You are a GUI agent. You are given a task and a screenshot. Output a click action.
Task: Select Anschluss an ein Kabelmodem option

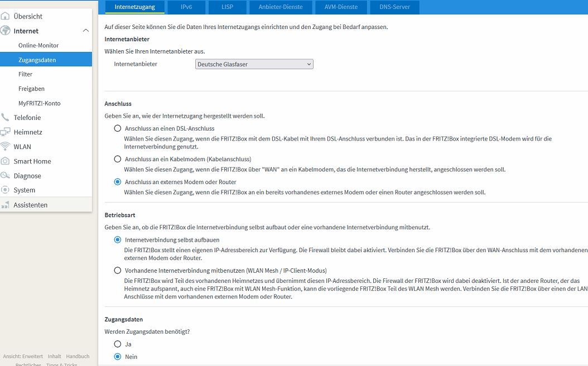click(117, 159)
